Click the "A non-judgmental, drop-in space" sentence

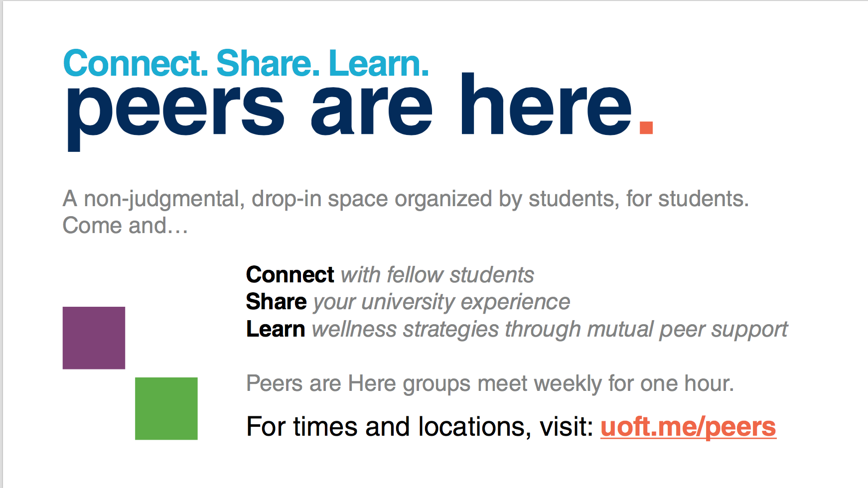406,199
